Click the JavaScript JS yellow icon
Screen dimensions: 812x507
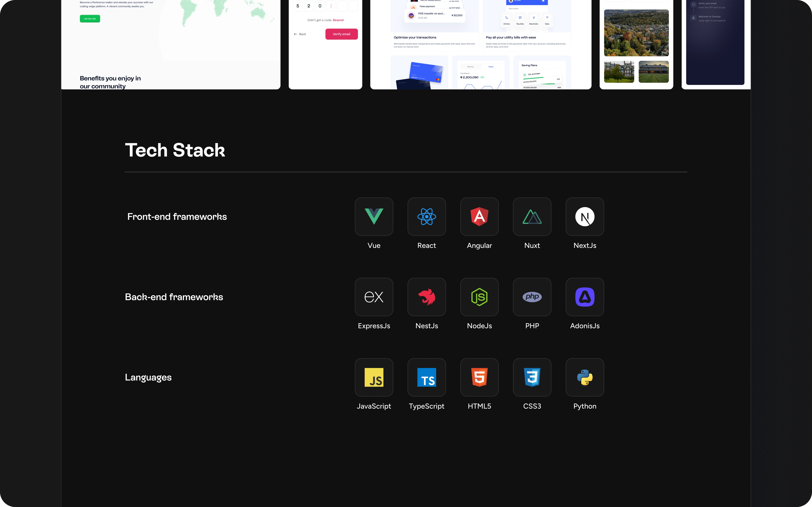click(374, 377)
